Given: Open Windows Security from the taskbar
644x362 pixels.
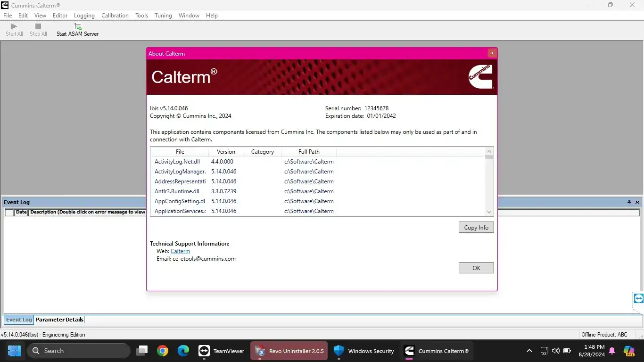Looking at the screenshot, I should [363, 351].
